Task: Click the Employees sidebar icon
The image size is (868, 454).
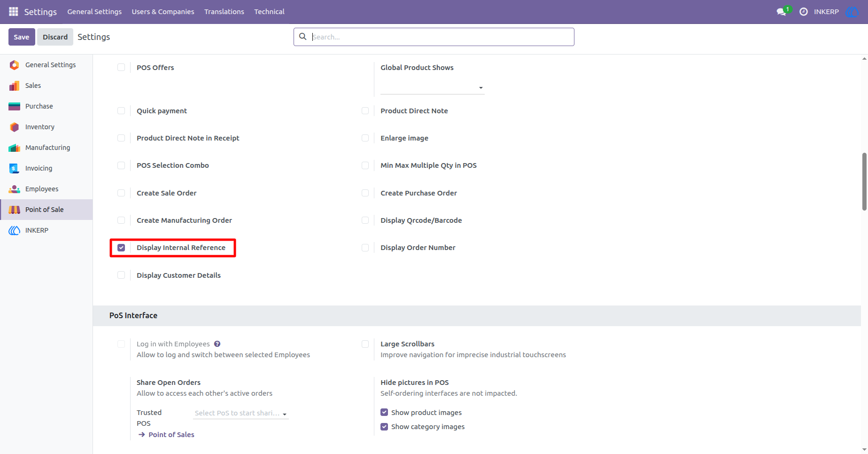Action: [x=15, y=189]
